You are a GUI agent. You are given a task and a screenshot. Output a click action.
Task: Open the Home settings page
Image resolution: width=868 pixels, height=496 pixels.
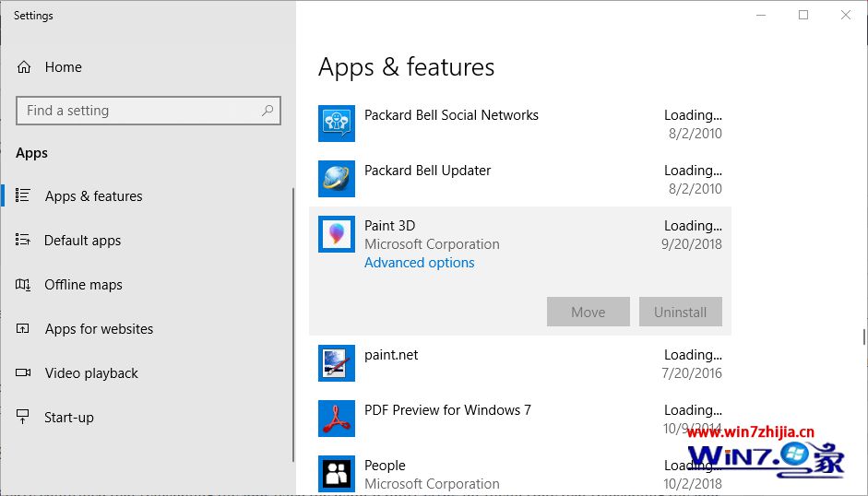(x=63, y=67)
